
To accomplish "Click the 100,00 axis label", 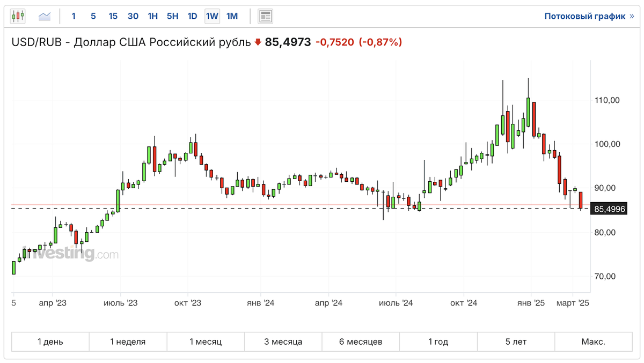I will (608, 144).
